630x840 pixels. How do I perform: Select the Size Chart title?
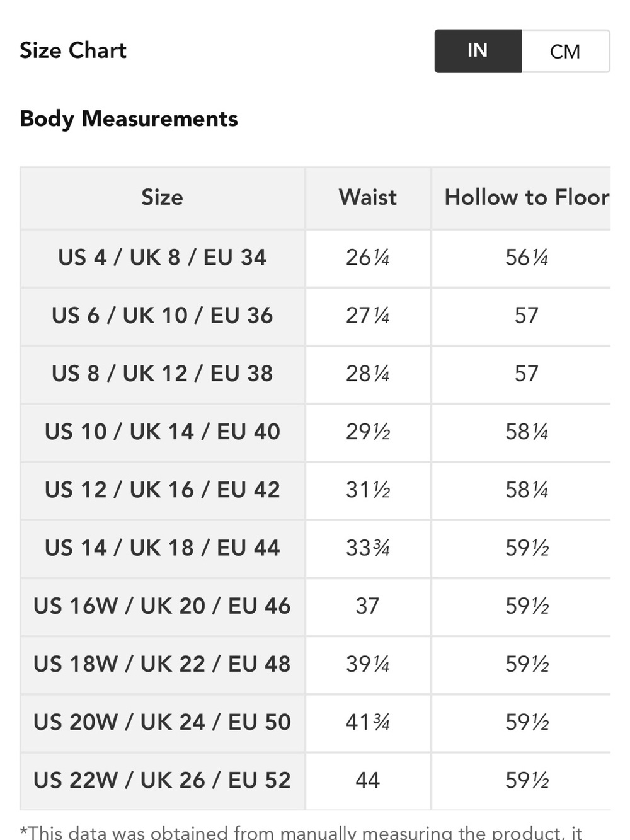pyautogui.click(x=73, y=50)
